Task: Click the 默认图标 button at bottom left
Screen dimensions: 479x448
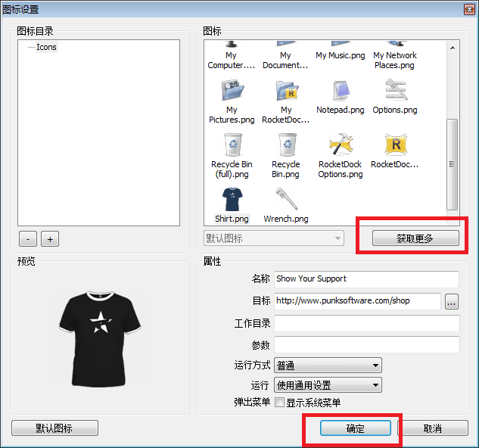Action: [54, 428]
